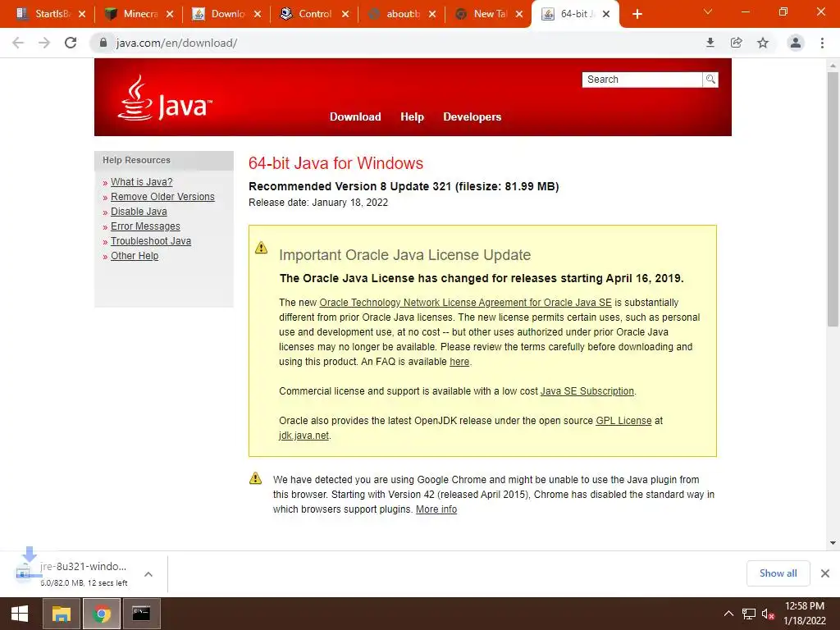The image size is (840, 630).
Task: Open Remove Older Versions link
Action: click(x=162, y=197)
